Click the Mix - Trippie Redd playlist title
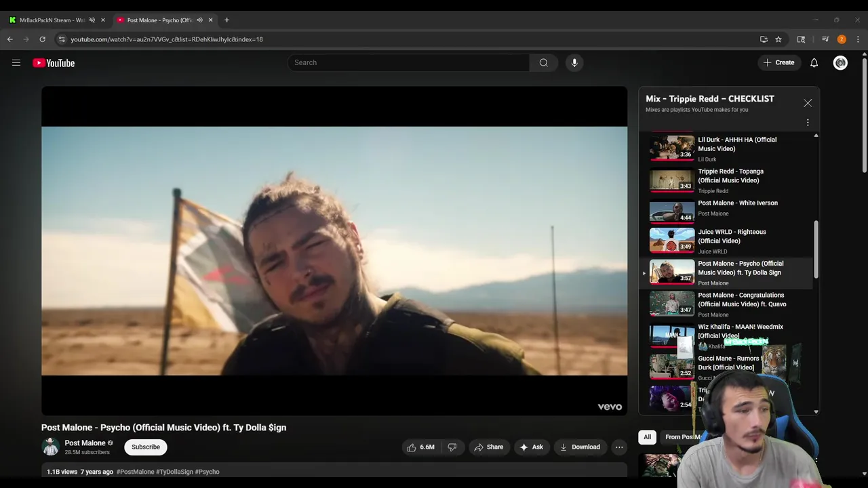Image resolution: width=868 pixels, height=488 pixels. 710,99
